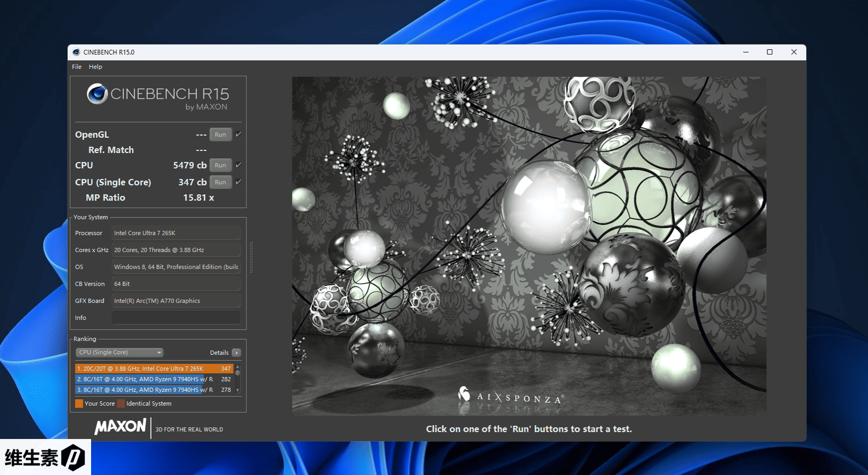The width and height of the screenshot is (868, 475).
Task: Toggle the OpenGL test checkbox
Action: [x=238, y=135]
